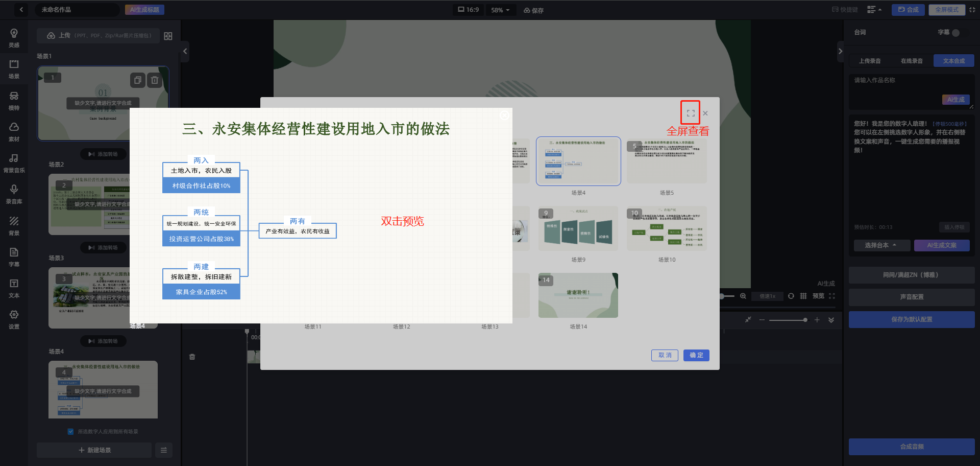
Task: Switch to the 上传录音 tab
Action: (870, 61)
